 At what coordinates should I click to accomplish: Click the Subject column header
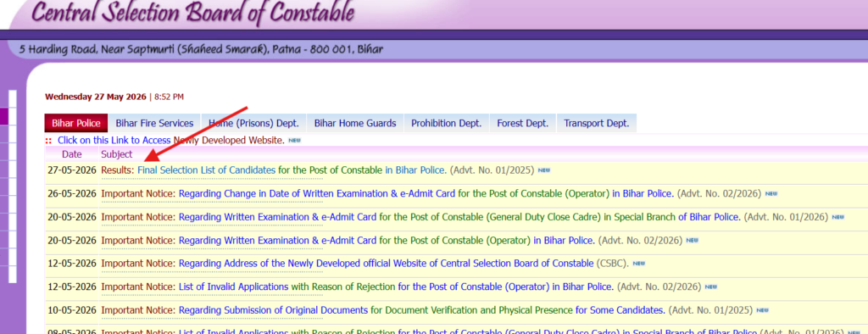pyautogui.click(x=117, y=154)
